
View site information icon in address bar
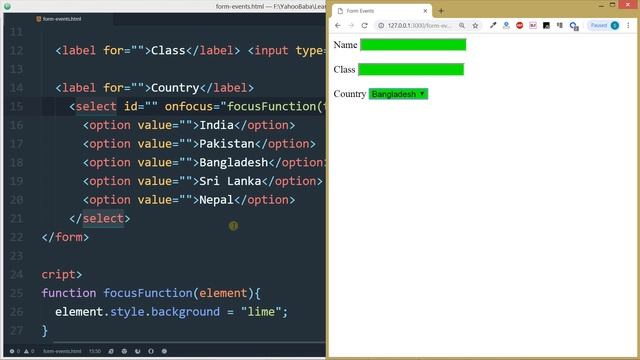381,25
